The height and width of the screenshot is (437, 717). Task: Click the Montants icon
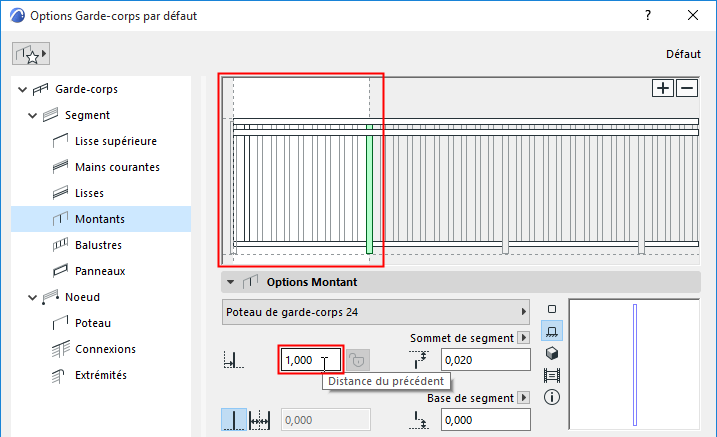pyautogui.click(x=60, y=219)
